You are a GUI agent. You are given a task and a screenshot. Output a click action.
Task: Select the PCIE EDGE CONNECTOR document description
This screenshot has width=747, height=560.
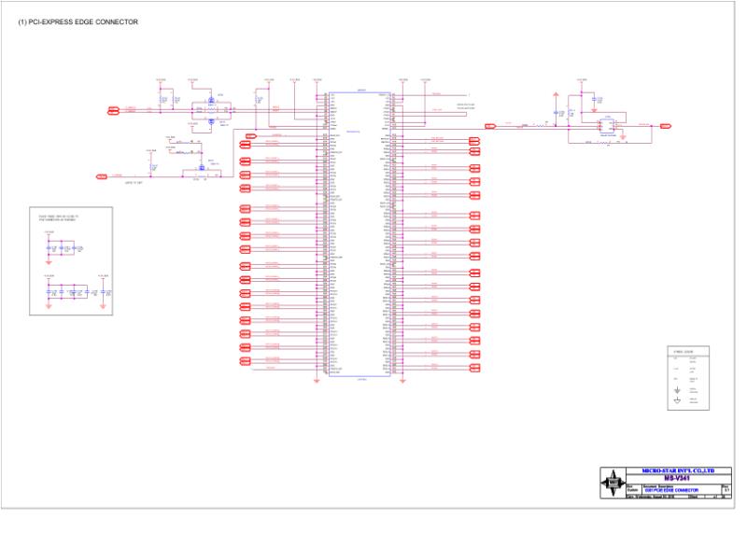pyautogui.click(x=671, y=490)
